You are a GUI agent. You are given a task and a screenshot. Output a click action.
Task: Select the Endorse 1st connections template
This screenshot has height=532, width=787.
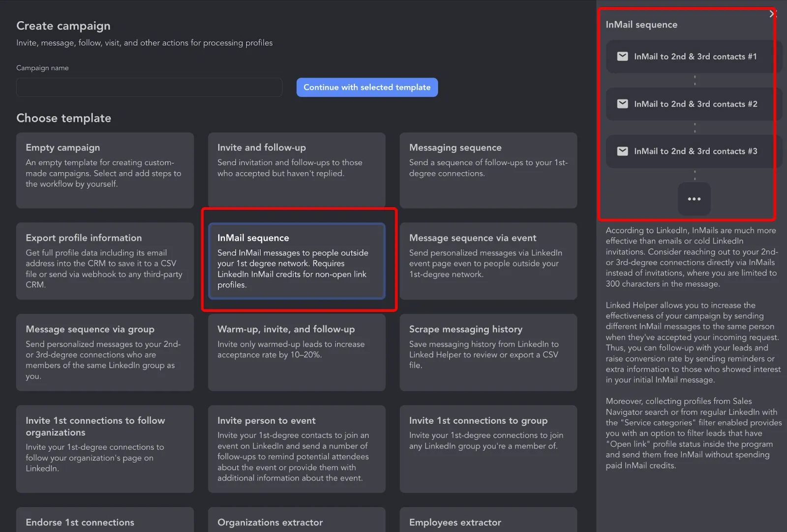tap(105, 520)
